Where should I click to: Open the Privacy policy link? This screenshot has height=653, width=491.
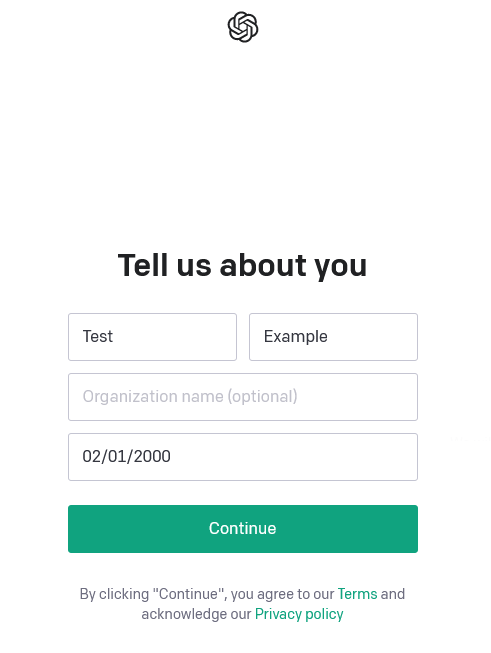pos(299,614)
